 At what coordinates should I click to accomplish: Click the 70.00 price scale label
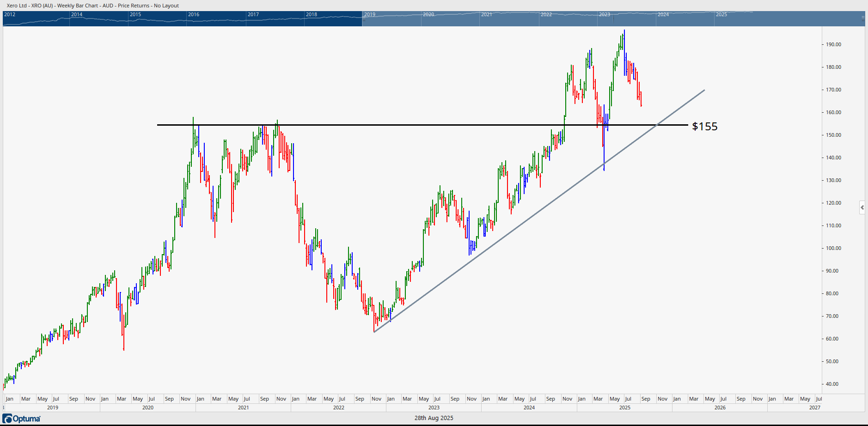832,316
